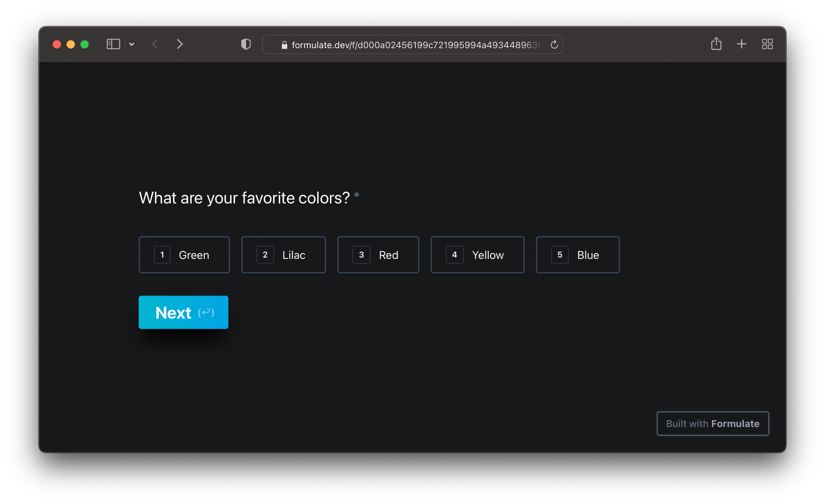The width and height of the screenshot is (825, 504).
Task: Show the tab overview grid
Action: point(767,44)
